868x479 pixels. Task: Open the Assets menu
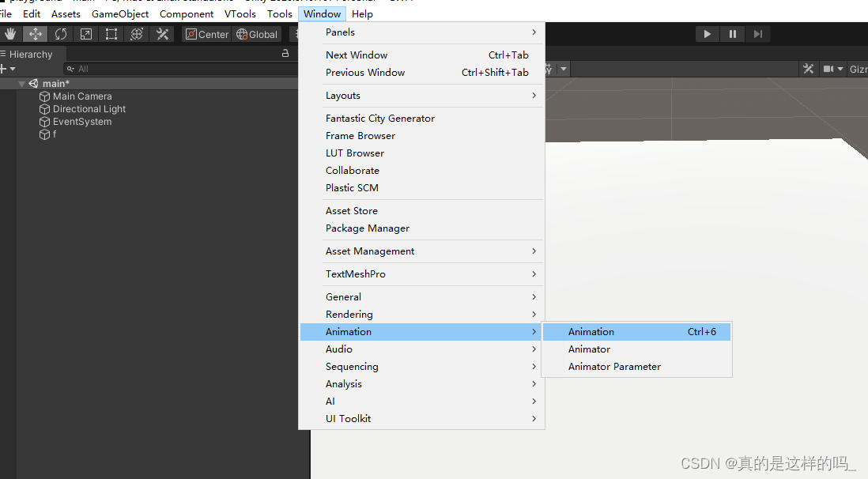click(66, 14)
